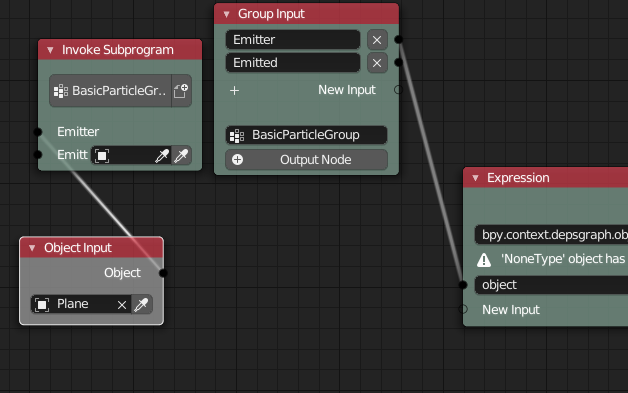Click the plus circle icon on Output Node
This screenshot has height=393, width=628.
[x=238, y=160]
